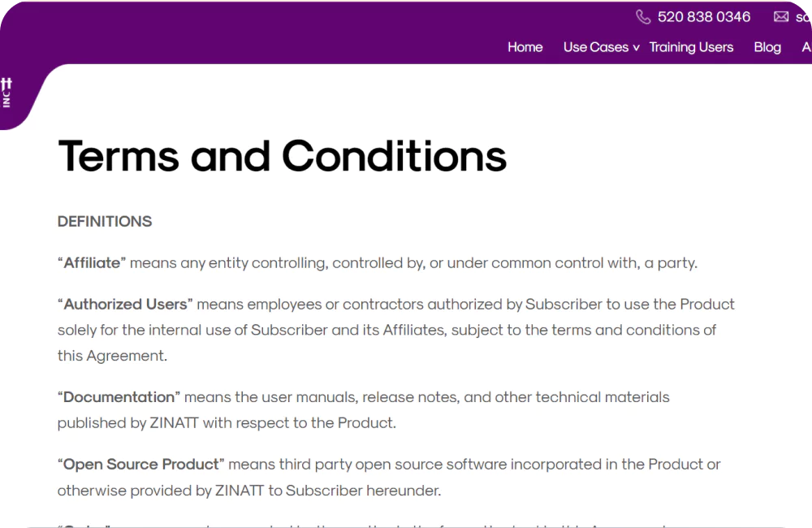Click the Terms and Conditions heading

pyautogui.click(x=283, y=156)
